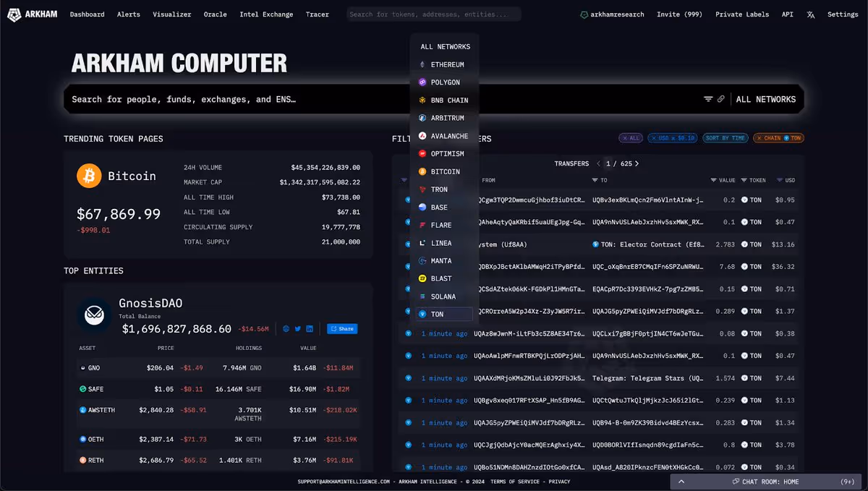This screenshot has width=868, height=491.
Task: Select TON in network menu
Action: point(445,314)
